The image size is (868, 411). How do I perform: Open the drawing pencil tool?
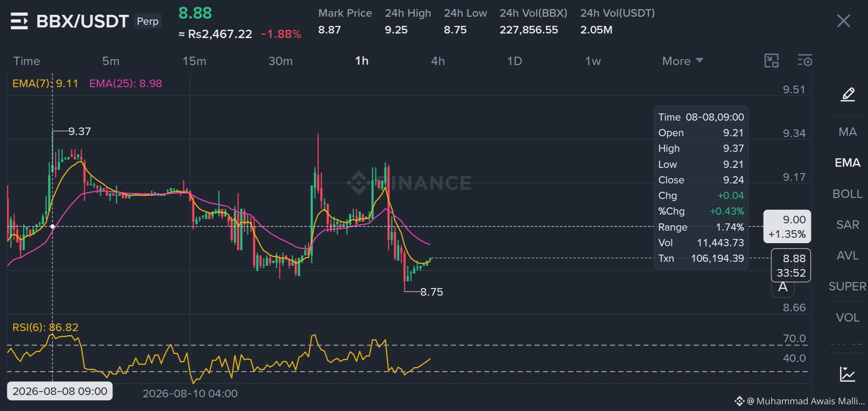click(847, 94)
